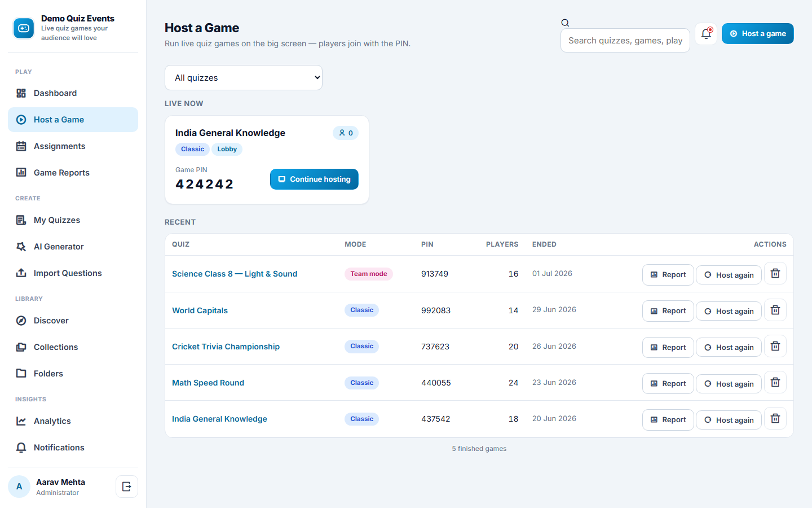
Task: Open Collections in sidebar
Action: coord(73,347)
